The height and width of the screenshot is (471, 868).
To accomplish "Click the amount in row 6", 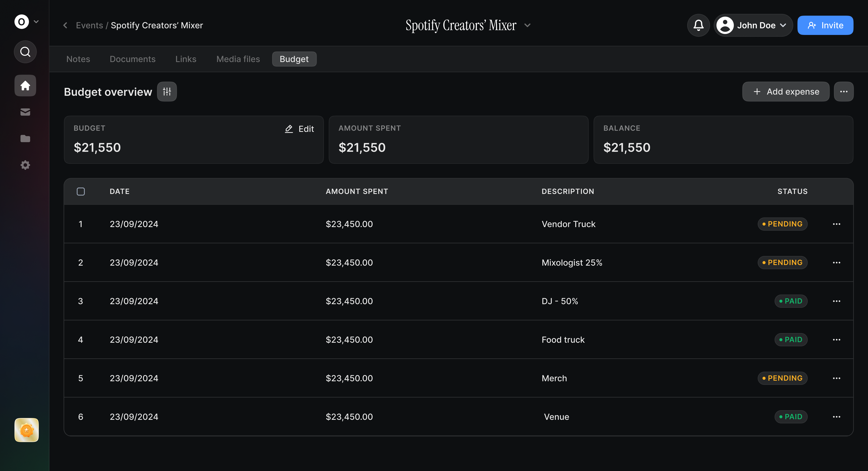I will point(349,417).
